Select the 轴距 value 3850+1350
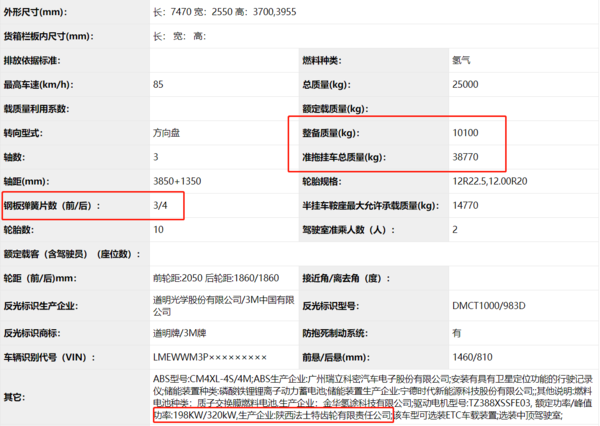 (179, 181)
